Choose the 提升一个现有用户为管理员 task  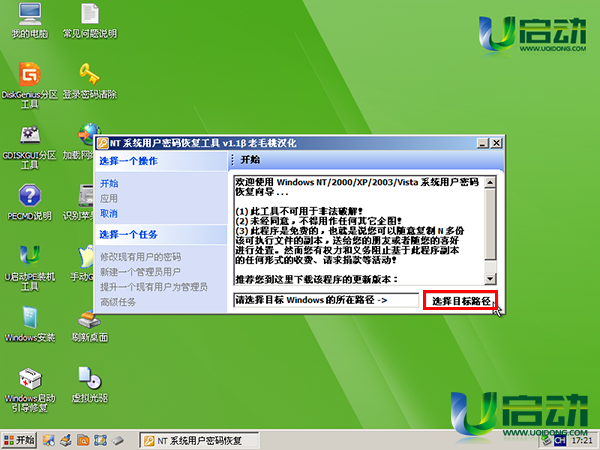click(153, 287)
